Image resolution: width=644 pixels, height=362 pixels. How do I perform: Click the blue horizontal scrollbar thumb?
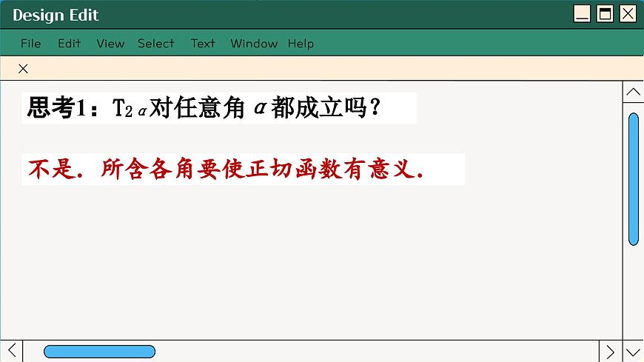pos(99,352)
